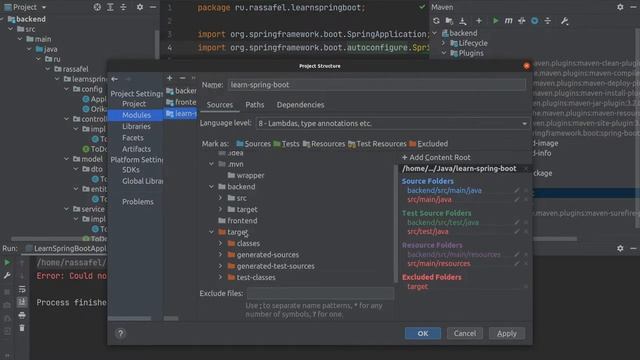Image resolution: width=640 pixels, height=360 pixels.
Task: Edit backend/src/main/java source folder properties
Action: [517, 191]
